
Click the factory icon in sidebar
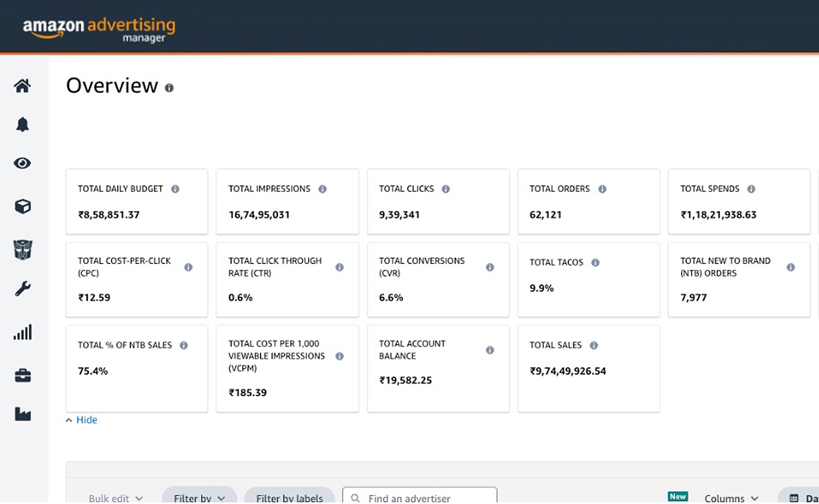pyautogui.click(x=22, y=414)
